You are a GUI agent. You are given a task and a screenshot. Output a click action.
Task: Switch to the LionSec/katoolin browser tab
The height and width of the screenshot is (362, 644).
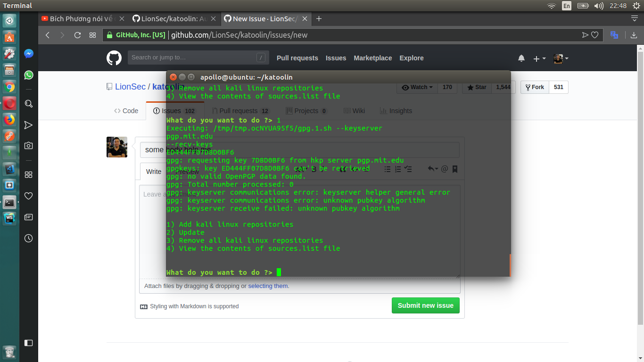(x=174, y=19)
